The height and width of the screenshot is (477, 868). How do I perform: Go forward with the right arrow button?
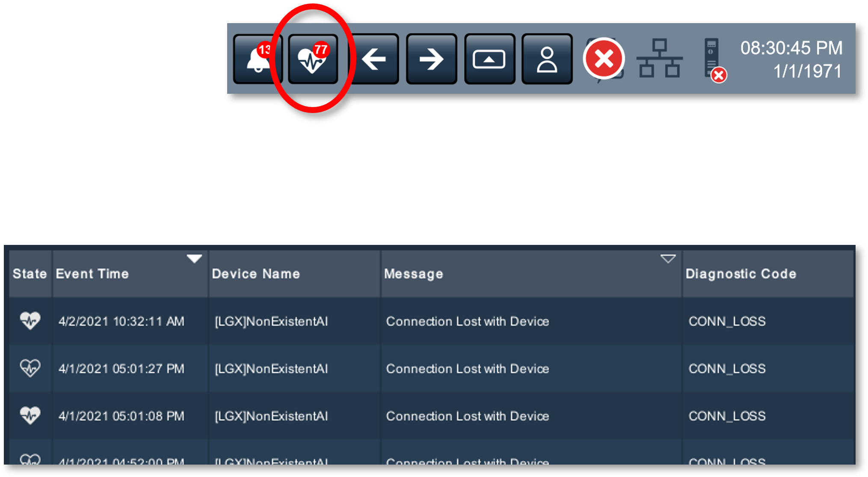coord(431,59)
